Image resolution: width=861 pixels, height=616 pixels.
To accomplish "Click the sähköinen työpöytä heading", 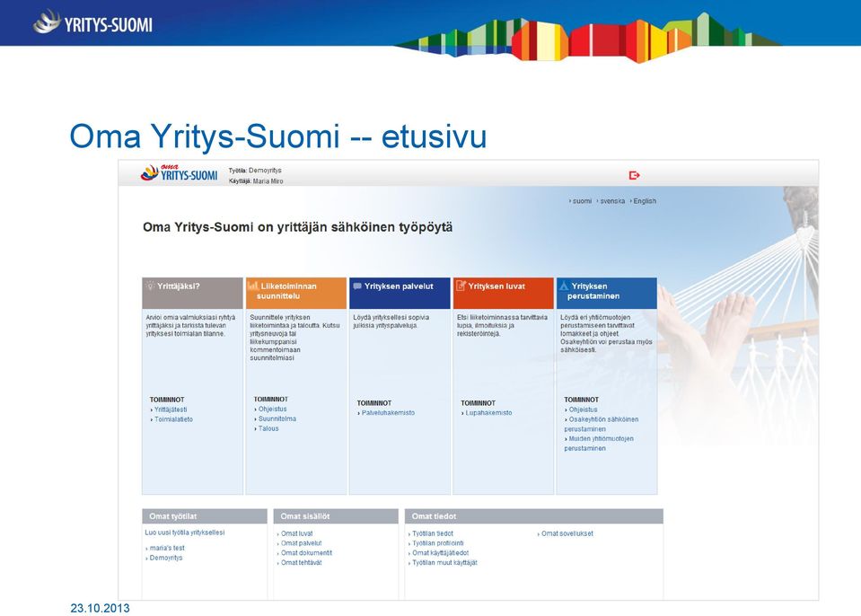I will pos(297,227).
